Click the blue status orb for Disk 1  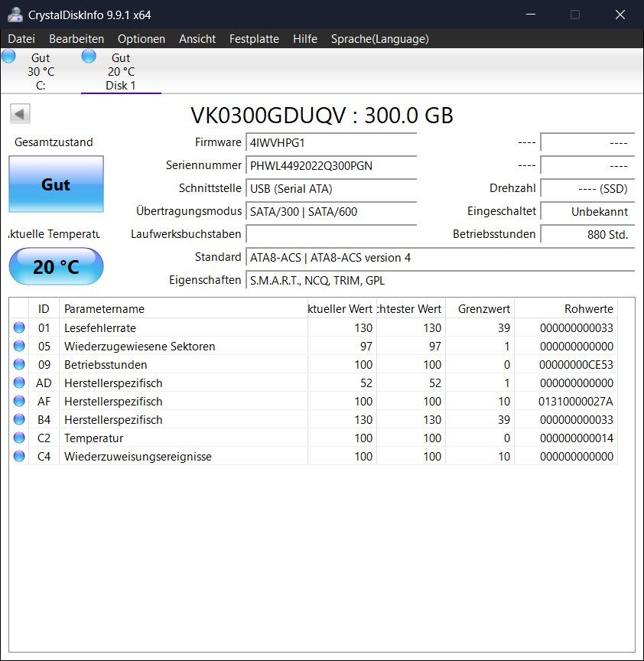point(89,56)
